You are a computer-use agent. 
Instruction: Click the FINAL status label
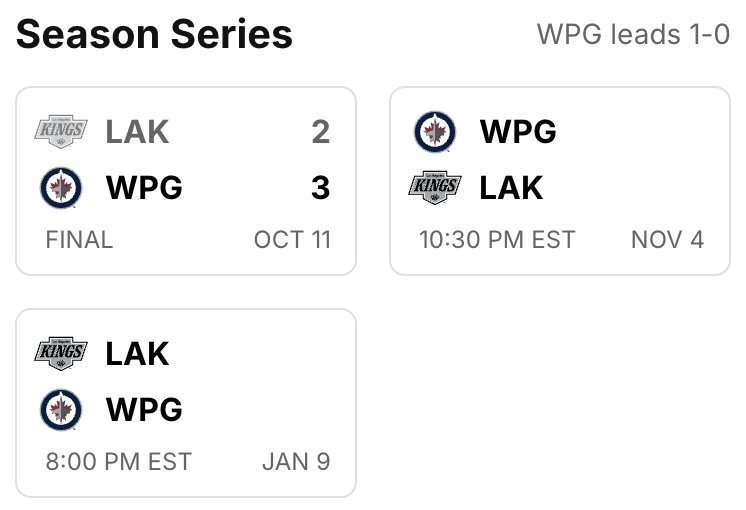pos(79,240)
